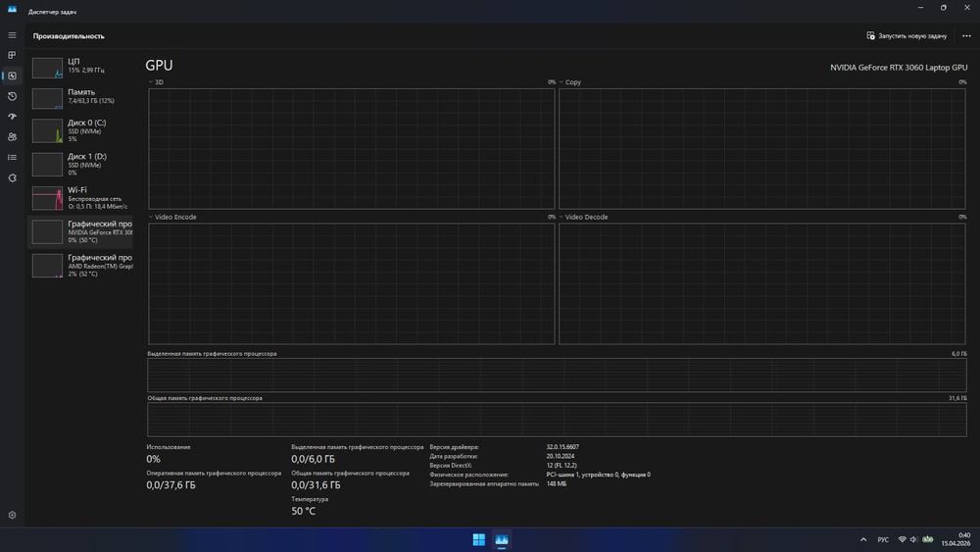
Task: Switch the РУС input language indicator
Action: [x=883, y=539]
